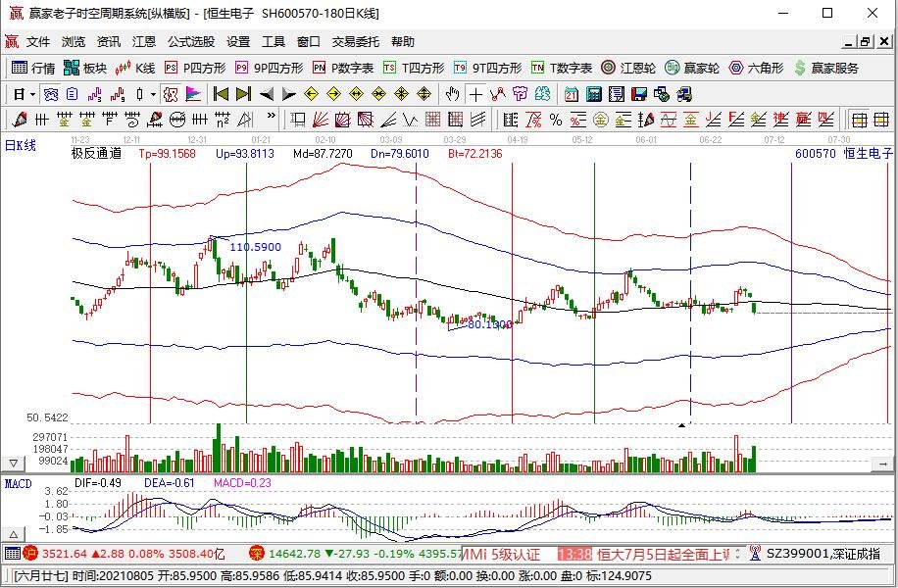Select the 赢 angle-lines tool
Image resolution: width=898 pixels, height=588 pixels.
coord(804,120)
